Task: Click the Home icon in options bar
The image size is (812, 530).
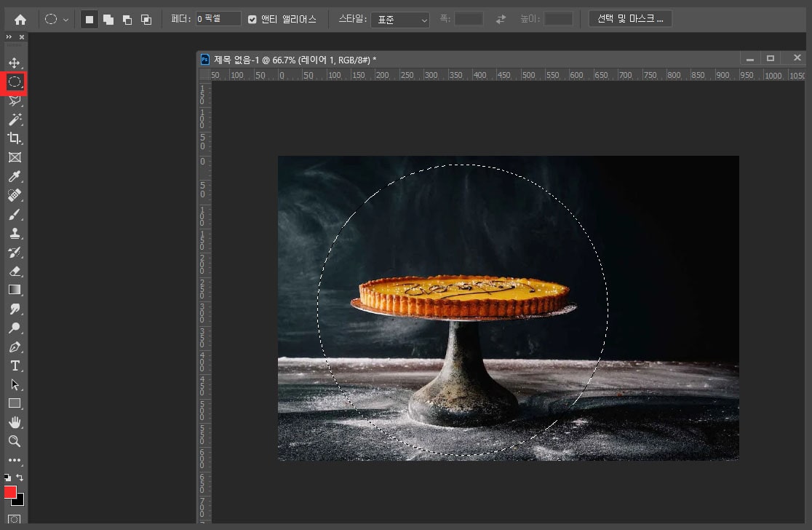Action: point(20,20)
